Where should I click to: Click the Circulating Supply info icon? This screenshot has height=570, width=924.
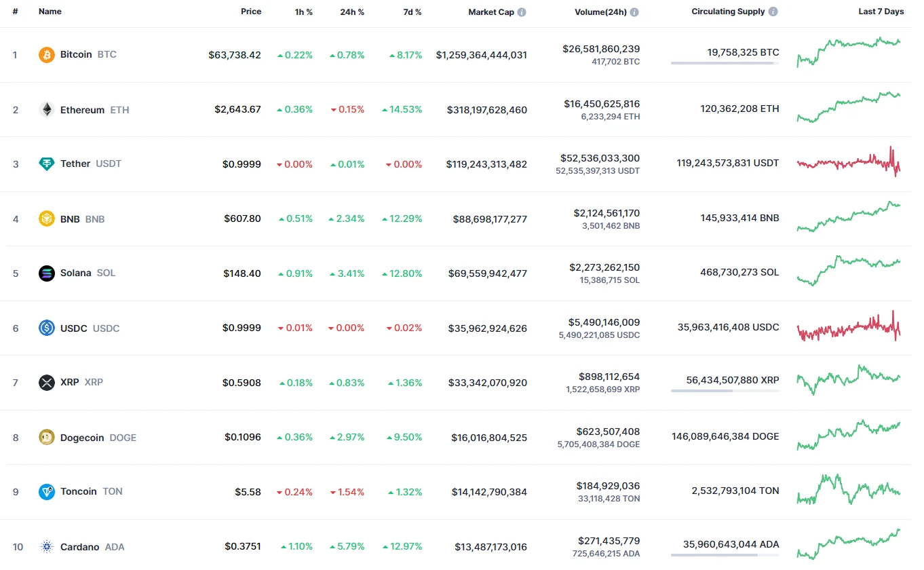pos(773,12)
